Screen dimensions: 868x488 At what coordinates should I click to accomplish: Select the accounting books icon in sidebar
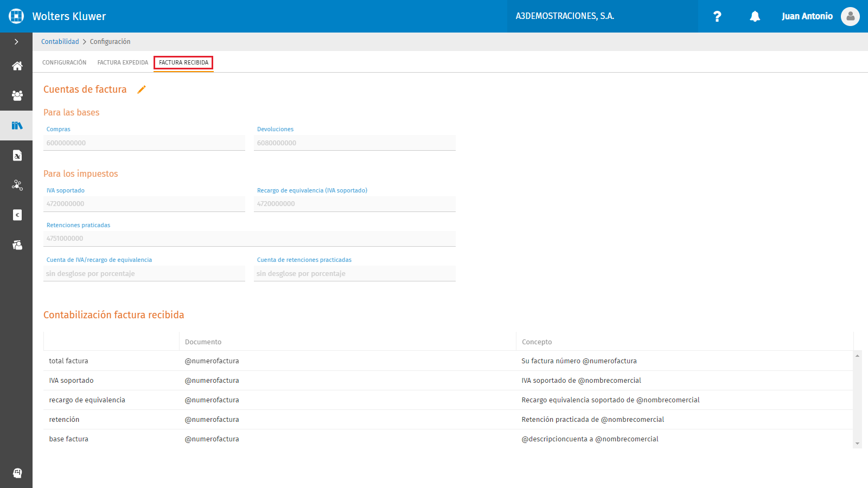[17, 126]
